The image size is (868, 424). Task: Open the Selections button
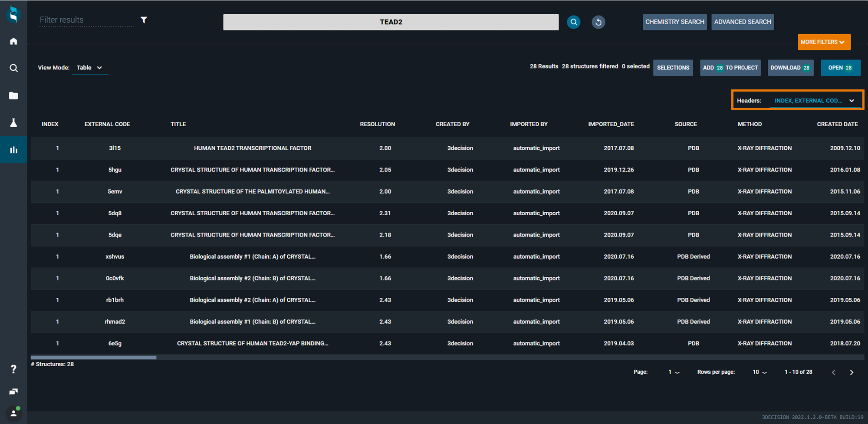[x=673, y=68]
